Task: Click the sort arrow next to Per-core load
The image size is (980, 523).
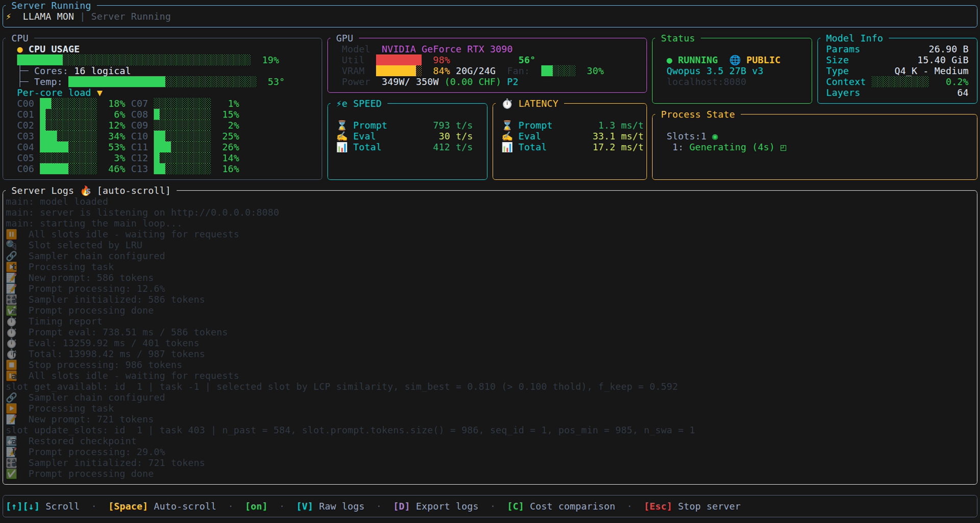Action: point(100,93)
